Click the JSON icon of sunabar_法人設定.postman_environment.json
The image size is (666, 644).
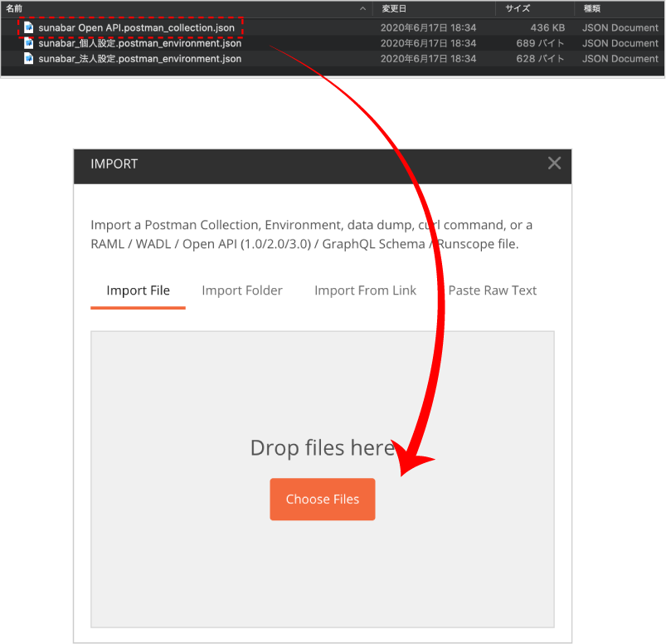28,59
